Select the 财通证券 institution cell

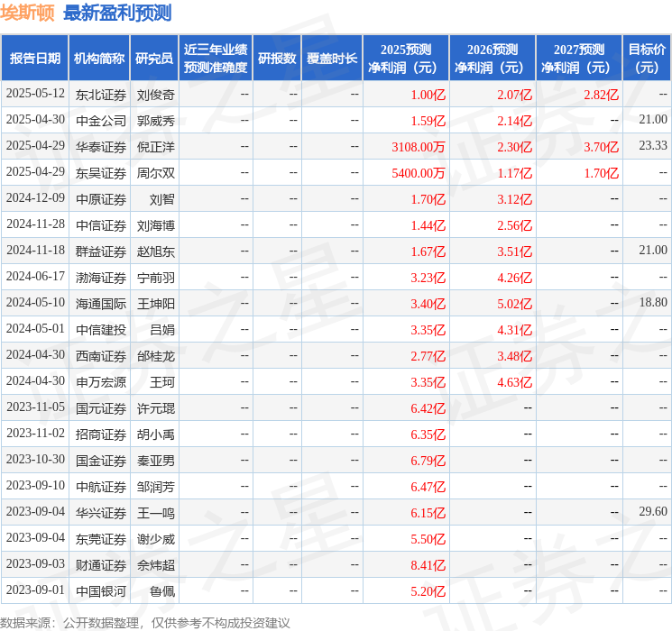pyautogui.click(x=101, y=565)
